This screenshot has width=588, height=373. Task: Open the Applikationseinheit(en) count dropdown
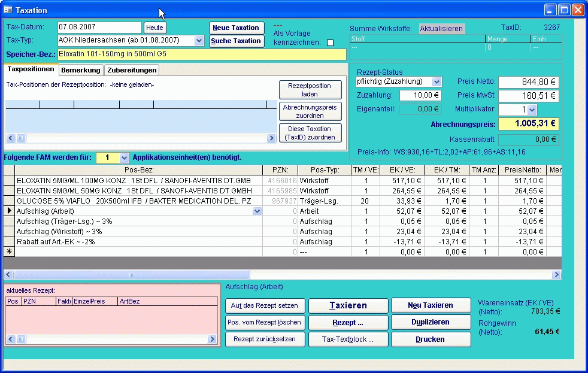[x=124, y=158]
